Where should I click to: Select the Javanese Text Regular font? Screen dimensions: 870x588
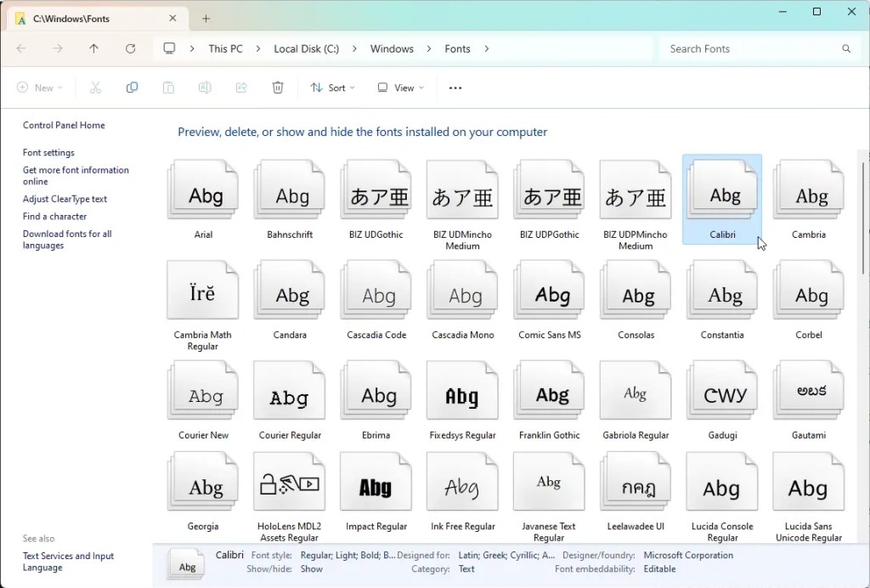click(x=550, y=482)
